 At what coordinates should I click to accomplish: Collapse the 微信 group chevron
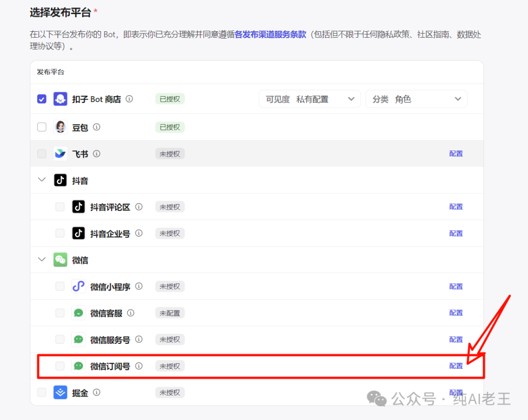42,259
